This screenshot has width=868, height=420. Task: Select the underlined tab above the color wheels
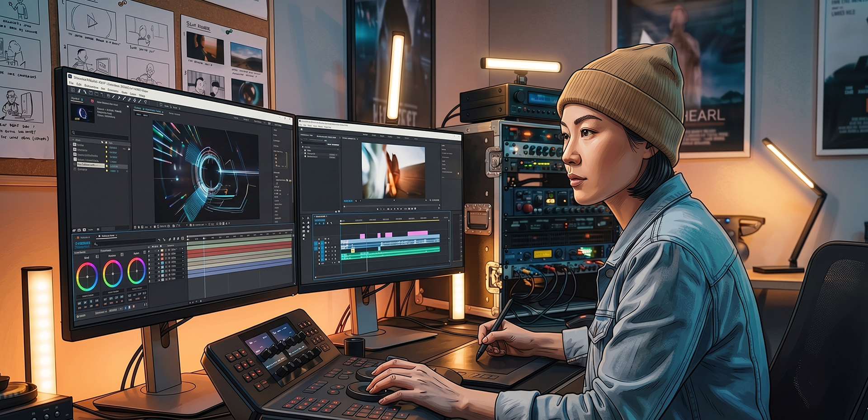click(108, 236)
